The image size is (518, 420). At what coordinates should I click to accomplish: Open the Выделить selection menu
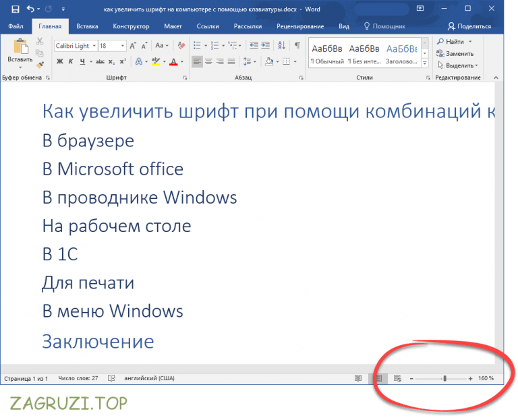pyautogui.click(x=458, y=65)
